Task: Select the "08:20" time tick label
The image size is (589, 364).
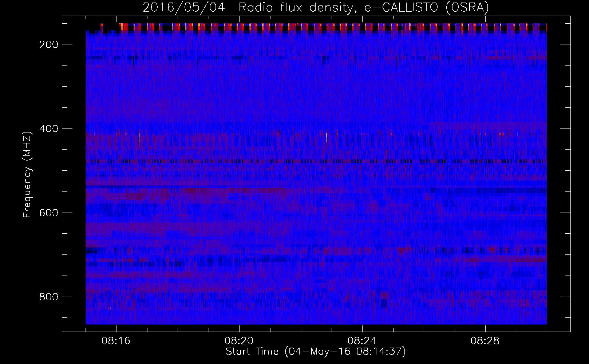Action: coord(239,341)
